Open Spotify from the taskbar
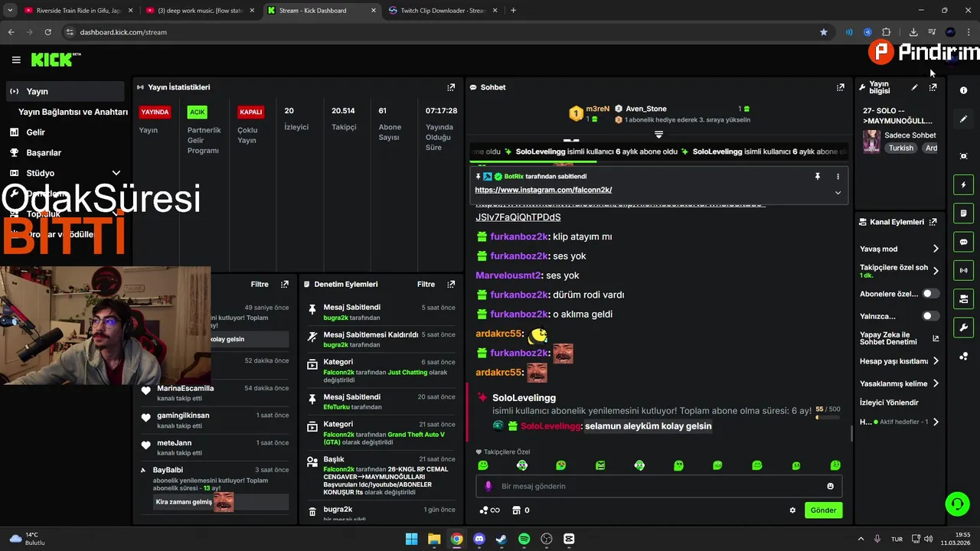The image size is (980, 551). point(524,539)
